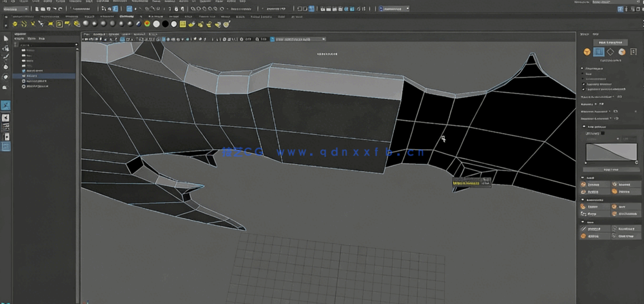
Task: Click Combine in Mesh section
Action: point(596,185)
